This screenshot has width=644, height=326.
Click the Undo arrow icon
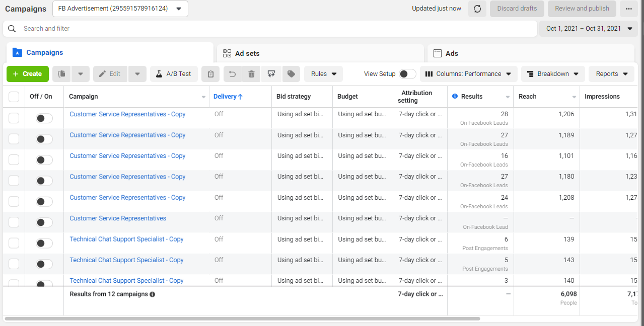pyautogui.click(x=232, y=74)
